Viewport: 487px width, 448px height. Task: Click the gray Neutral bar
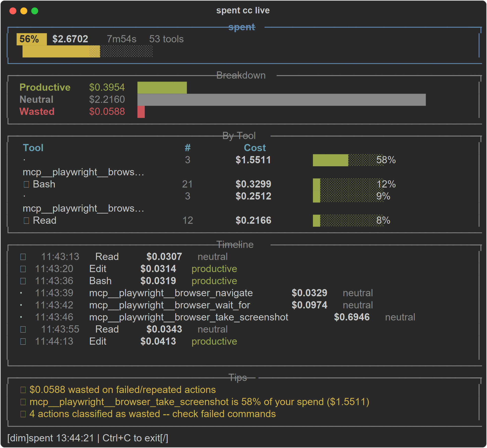pyautogui.click(x=282, y=100)
